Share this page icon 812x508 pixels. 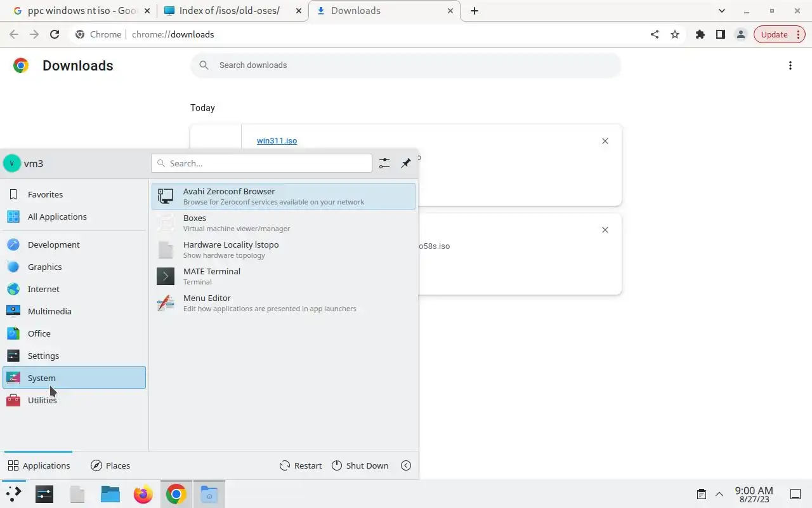[x=655, y=34]
